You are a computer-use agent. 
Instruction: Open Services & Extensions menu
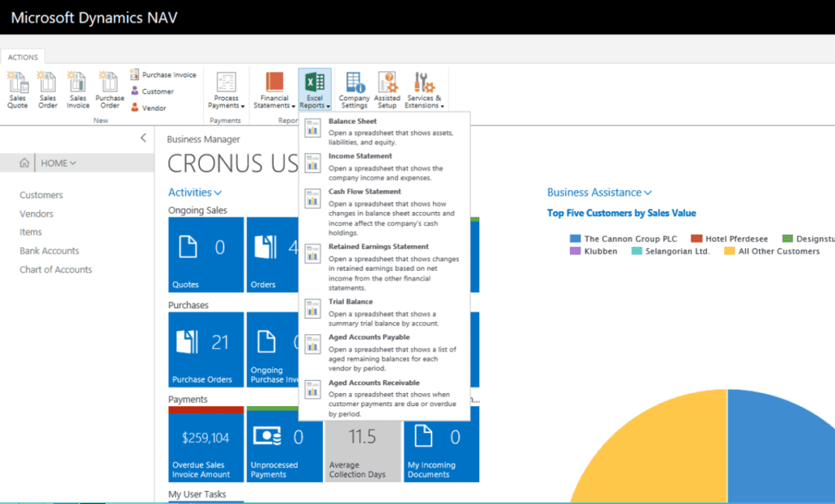click(x=424, y=90)
